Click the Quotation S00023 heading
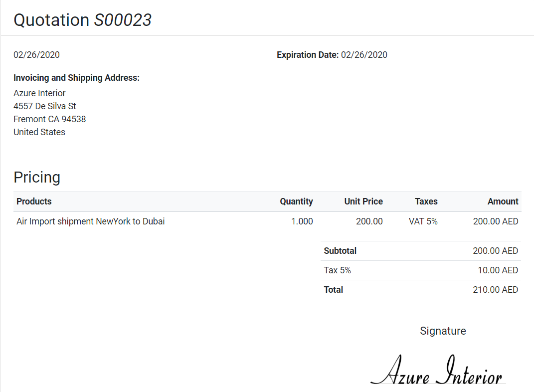The height and width of the screenshot is (392, 534). [x=83, y=20]
